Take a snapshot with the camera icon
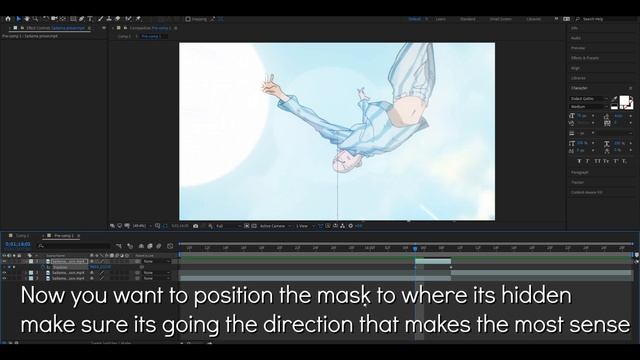Screen dimensions: 640x360 [x=196, y=226]
